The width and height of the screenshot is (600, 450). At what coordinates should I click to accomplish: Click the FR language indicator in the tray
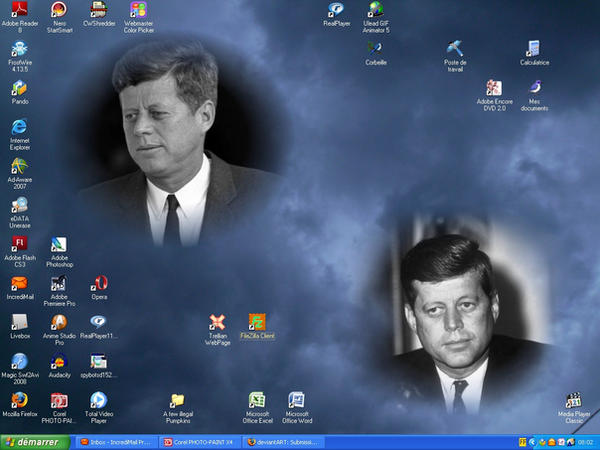pyautogui.click(x=523, y=442)
